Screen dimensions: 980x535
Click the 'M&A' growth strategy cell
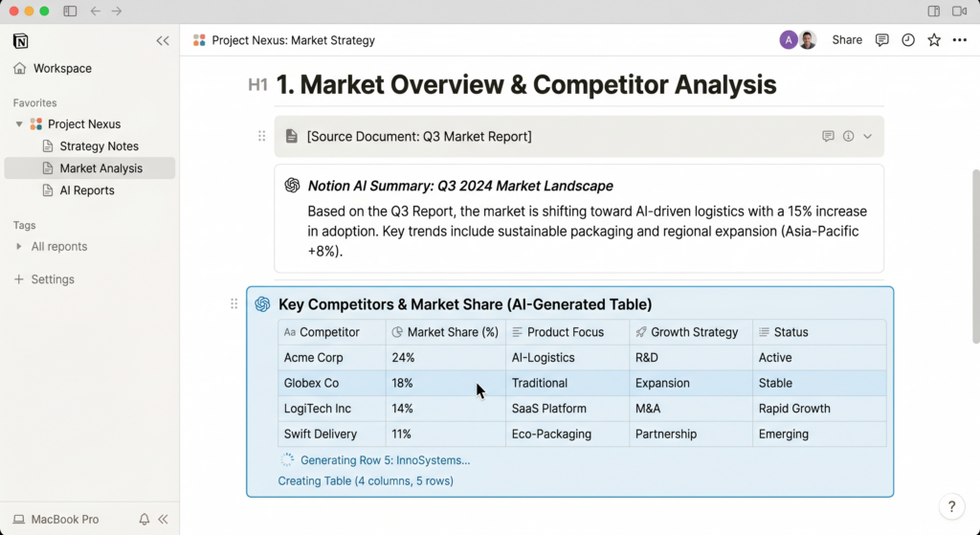point(691,409)
